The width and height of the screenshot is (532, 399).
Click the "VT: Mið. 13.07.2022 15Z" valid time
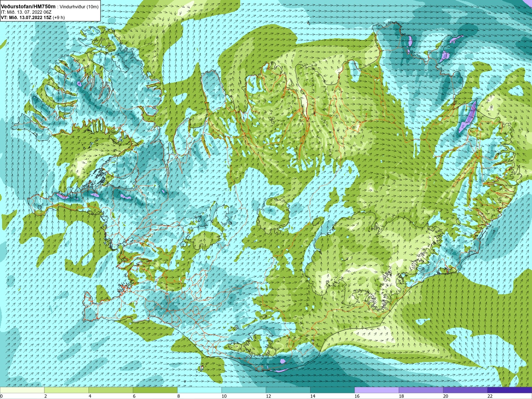(x=26, y=17)
